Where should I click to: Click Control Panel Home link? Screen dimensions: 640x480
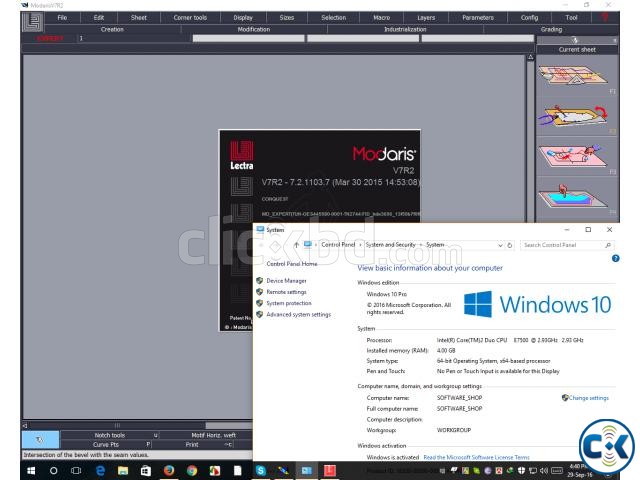(292, 264)
